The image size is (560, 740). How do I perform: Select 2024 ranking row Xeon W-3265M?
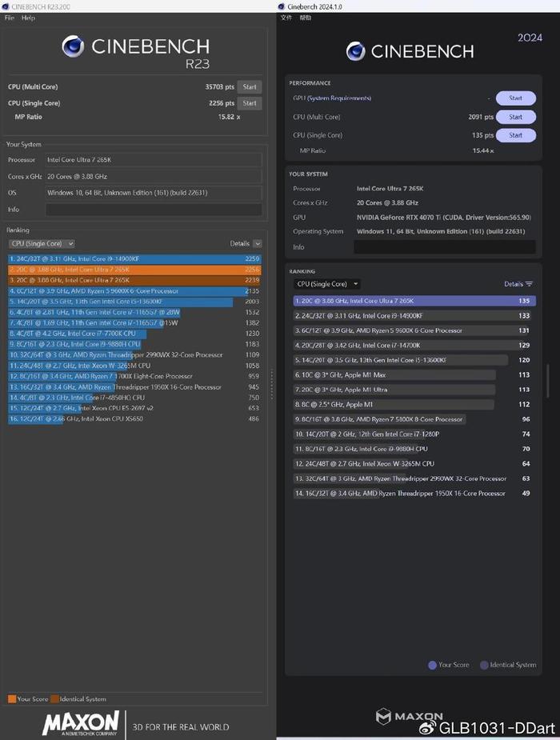414,463
